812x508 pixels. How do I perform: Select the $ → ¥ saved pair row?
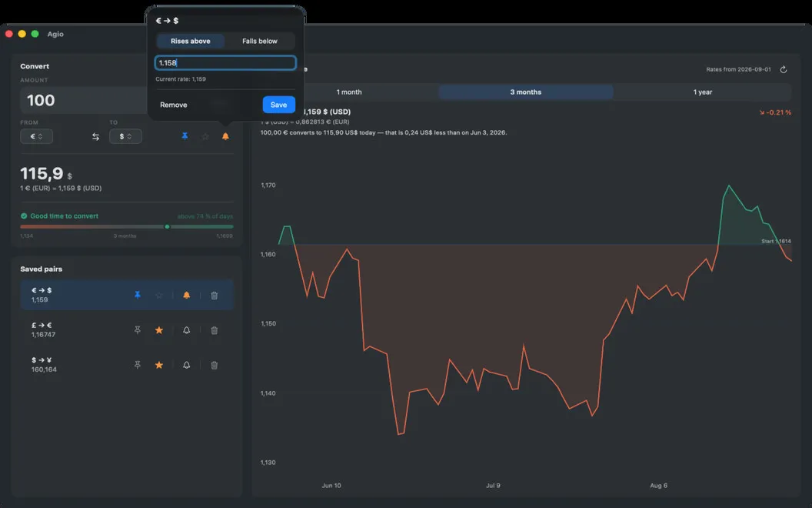(x=127, y=365)
